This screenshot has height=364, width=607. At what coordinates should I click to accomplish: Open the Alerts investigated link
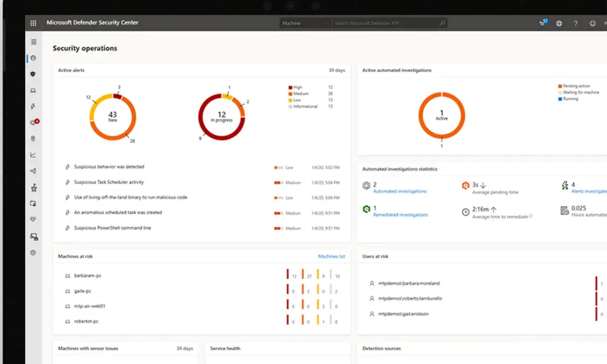tap(589, 192)
